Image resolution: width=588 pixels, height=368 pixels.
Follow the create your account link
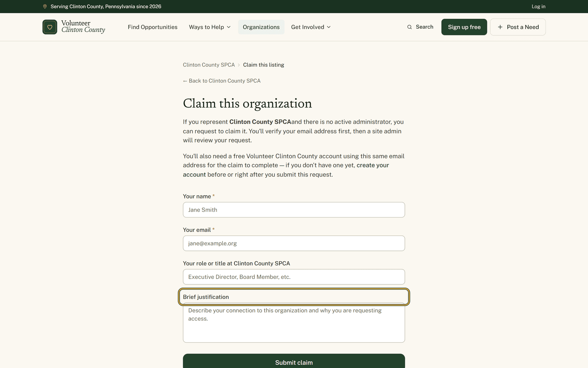(x=286, y=170)
